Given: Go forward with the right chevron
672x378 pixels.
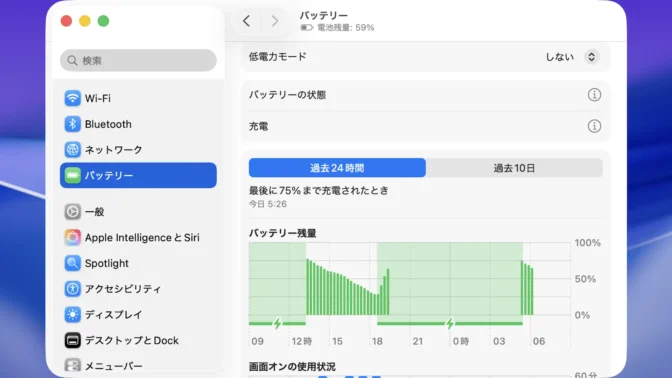Looking at the screenshot, I should coord(275,21).
